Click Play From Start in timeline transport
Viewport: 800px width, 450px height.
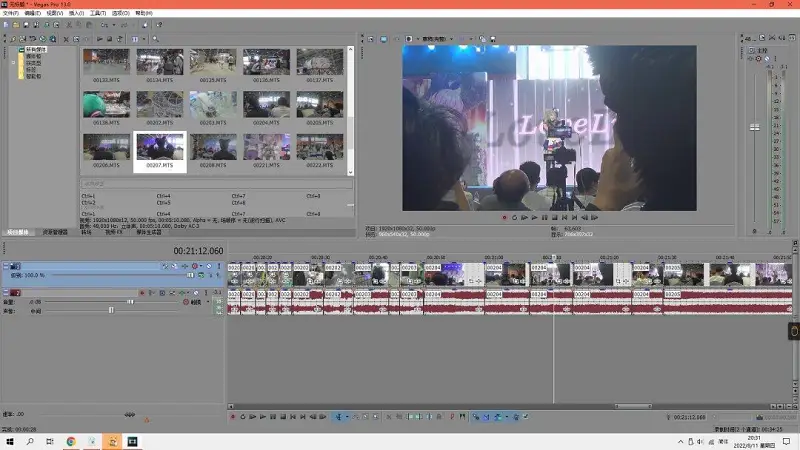click(253, 417)
